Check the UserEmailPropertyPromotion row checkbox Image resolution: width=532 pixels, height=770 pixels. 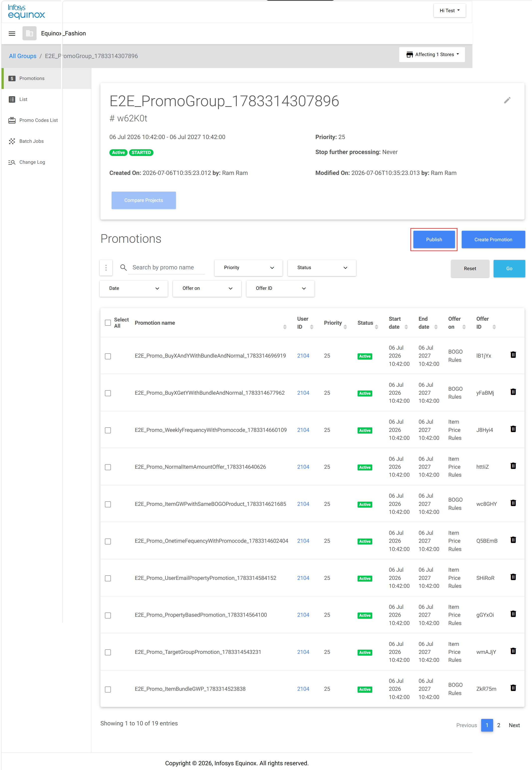108,578
